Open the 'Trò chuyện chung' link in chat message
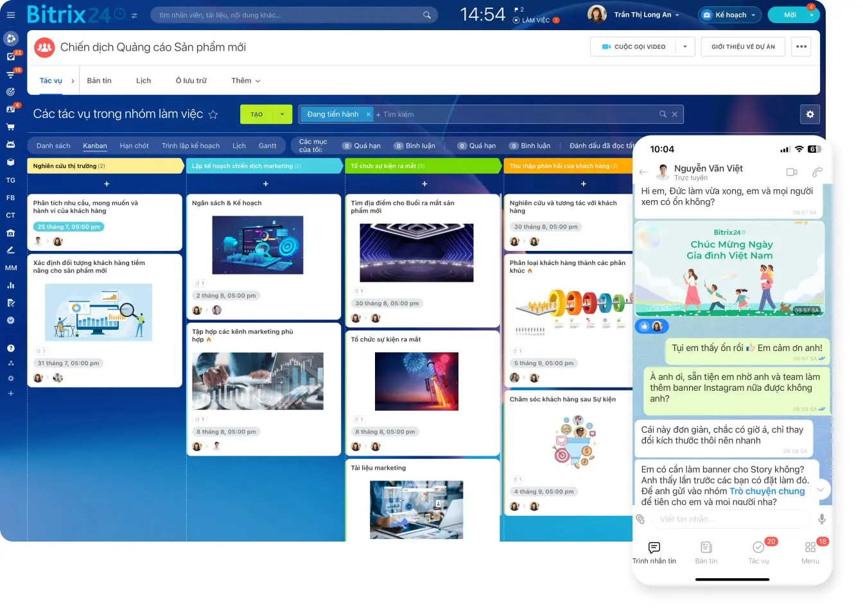 click(x=768, y=492)
